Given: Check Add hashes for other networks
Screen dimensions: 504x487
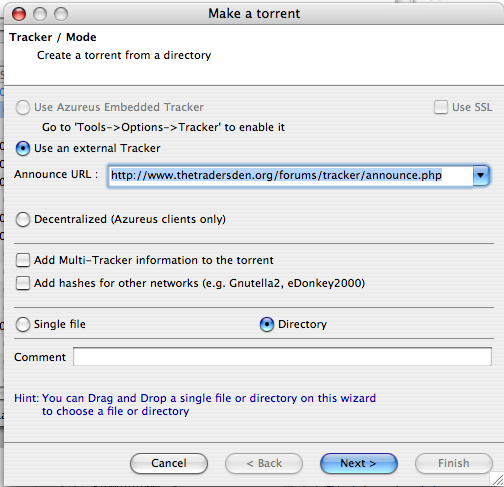Looking at the screenshot, I should 23,283.
